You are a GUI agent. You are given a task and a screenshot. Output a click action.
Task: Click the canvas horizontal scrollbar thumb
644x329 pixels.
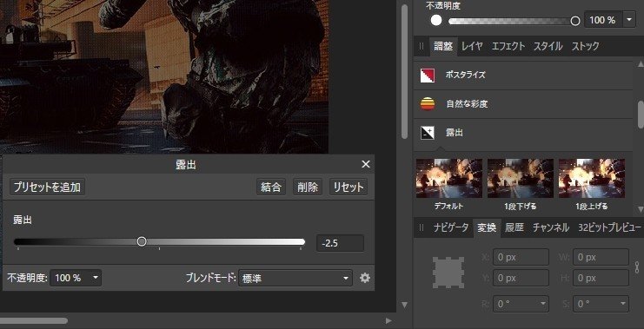(x=34, y=321)
